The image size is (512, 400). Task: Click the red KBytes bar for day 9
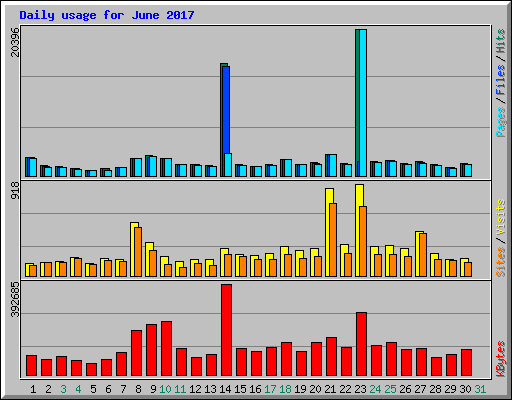click(x=151, y=350)
